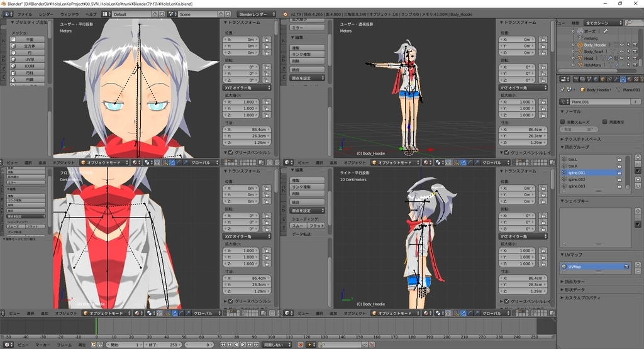Click the timeline record button
Screen dimensions: 644x349
click(300, 345)
